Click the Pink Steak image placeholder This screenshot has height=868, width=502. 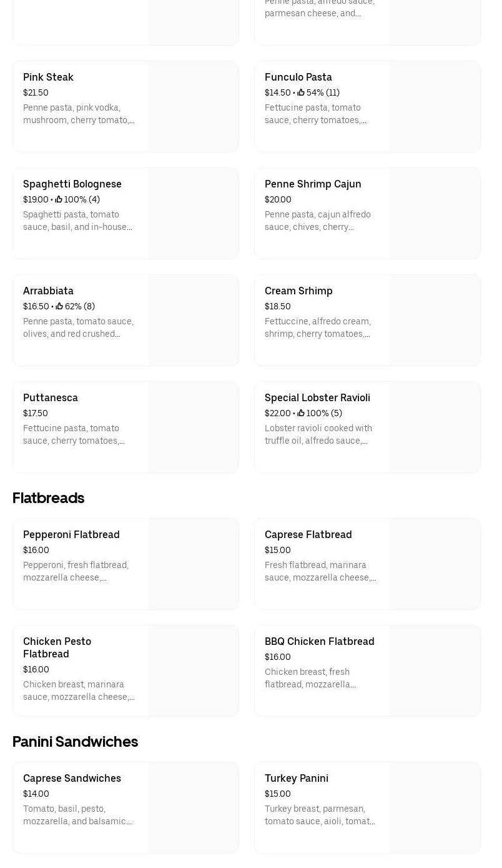(193, 106)
